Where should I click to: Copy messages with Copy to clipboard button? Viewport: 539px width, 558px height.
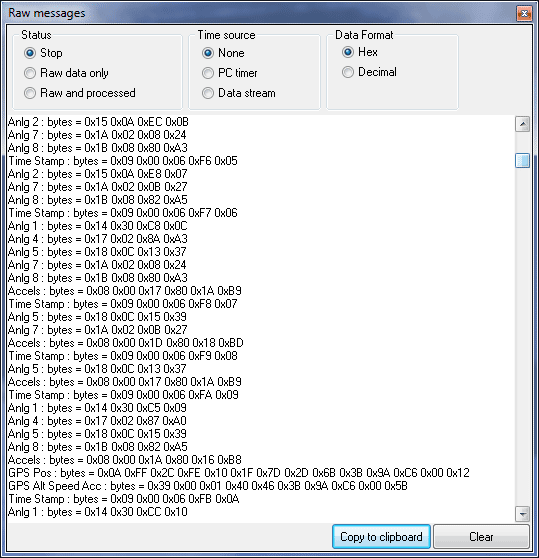coord(381,536)
